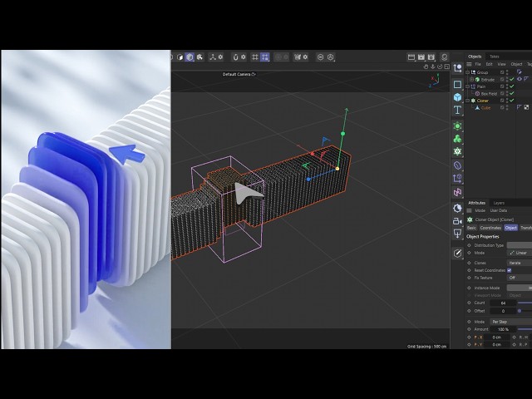Screen dimensions: 532x399
Task: Open the purple deformer capsule icon
Action: coord(457,165)
